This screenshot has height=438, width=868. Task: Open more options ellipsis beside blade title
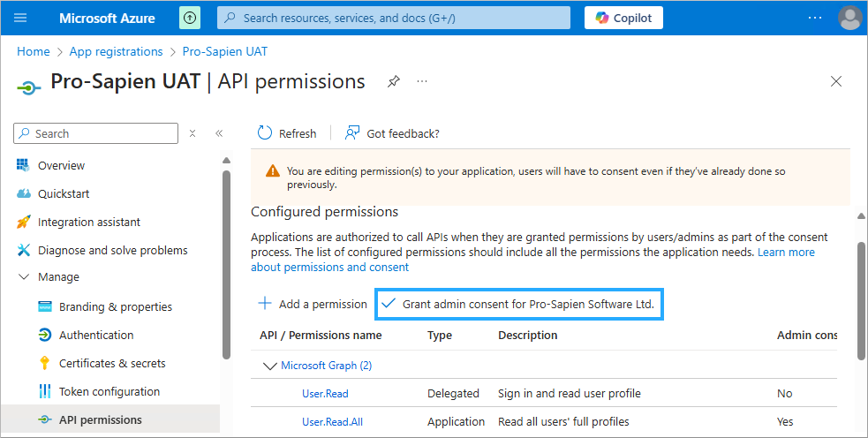tap(422, 81)
